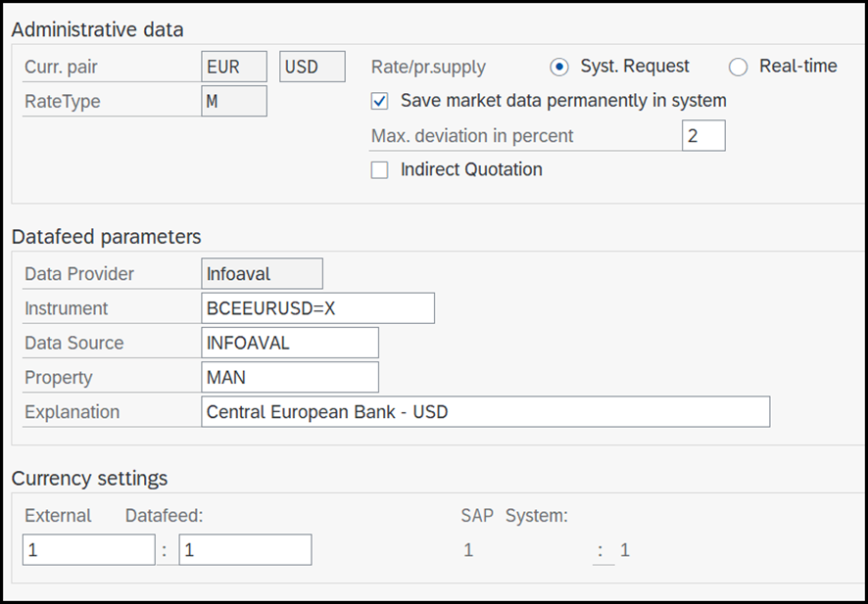Select the Syst. Request radio button
Image resolution: width=868 pixels, height=604 pixels.
pyautogui.click(x=559, y=67)
